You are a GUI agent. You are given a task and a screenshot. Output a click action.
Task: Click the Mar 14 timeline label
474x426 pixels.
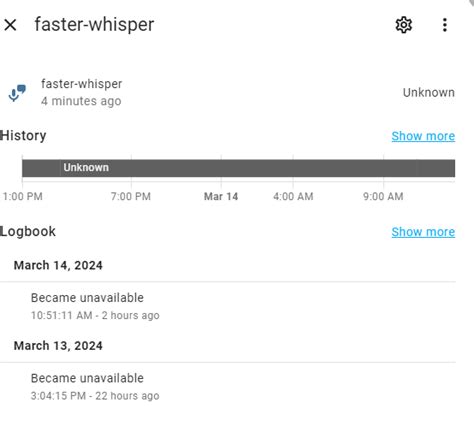pos(221,196)
